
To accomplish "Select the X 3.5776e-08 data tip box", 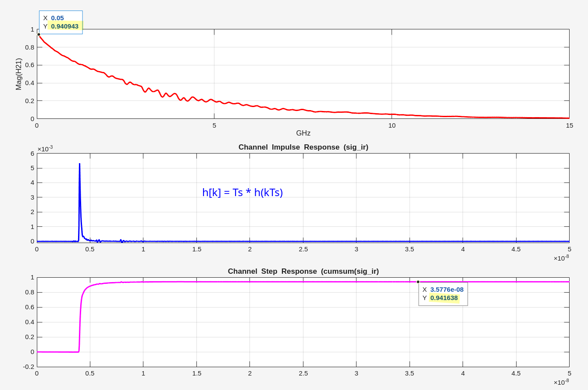I will [443, 293].
